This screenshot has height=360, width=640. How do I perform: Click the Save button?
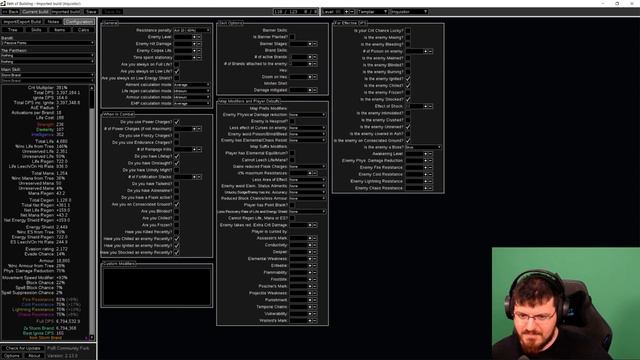point(91,12)
